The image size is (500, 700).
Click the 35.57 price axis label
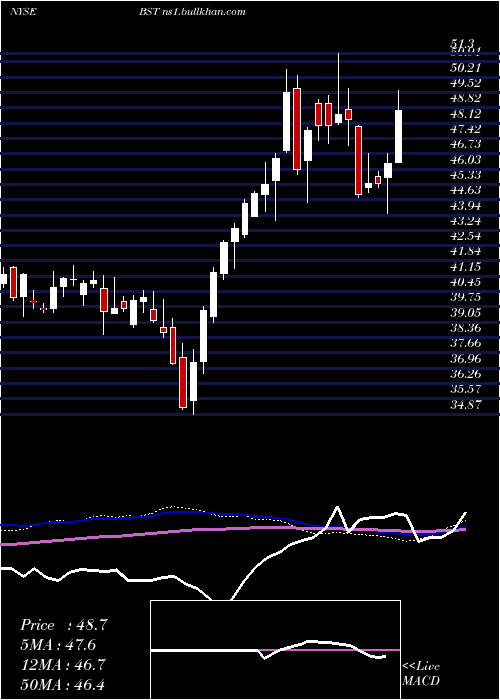[466, 389]
